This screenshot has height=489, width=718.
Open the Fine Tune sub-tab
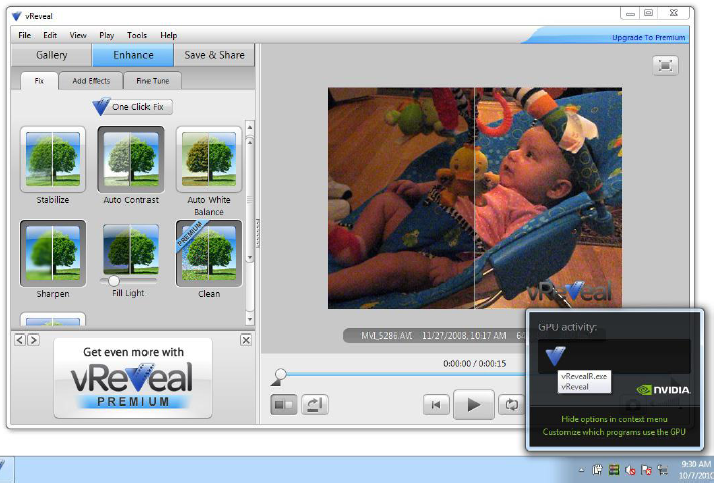coord(152,81)
